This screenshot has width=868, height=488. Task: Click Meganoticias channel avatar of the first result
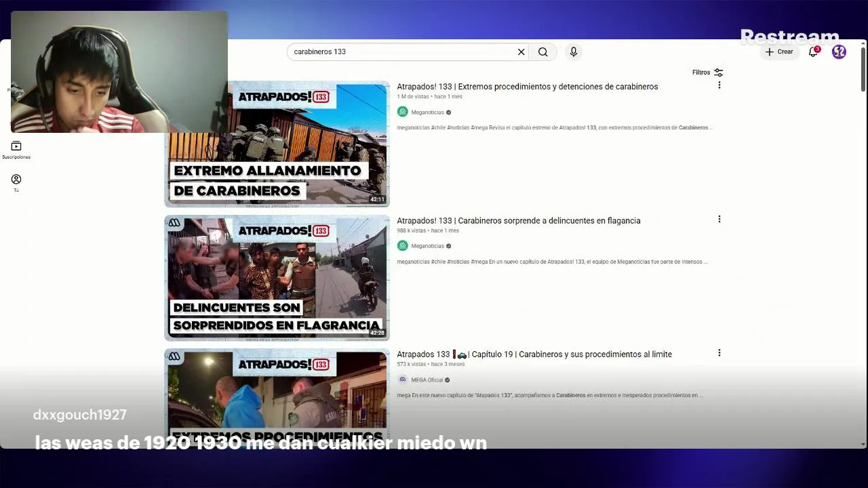coord(402,112)
